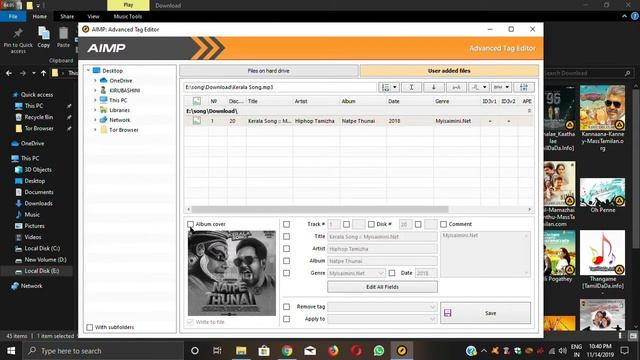Open WhatsApp from the taskbar

pyautogui.click(x=379, y=351)
